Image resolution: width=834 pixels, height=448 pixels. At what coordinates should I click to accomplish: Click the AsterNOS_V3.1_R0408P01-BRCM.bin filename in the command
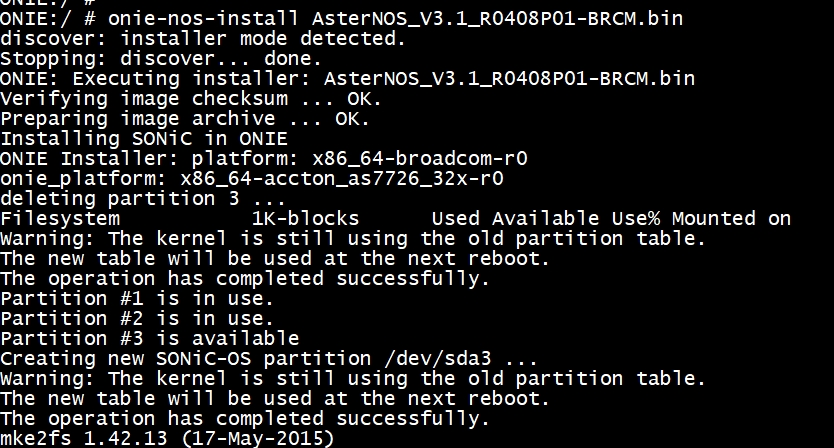497,19
